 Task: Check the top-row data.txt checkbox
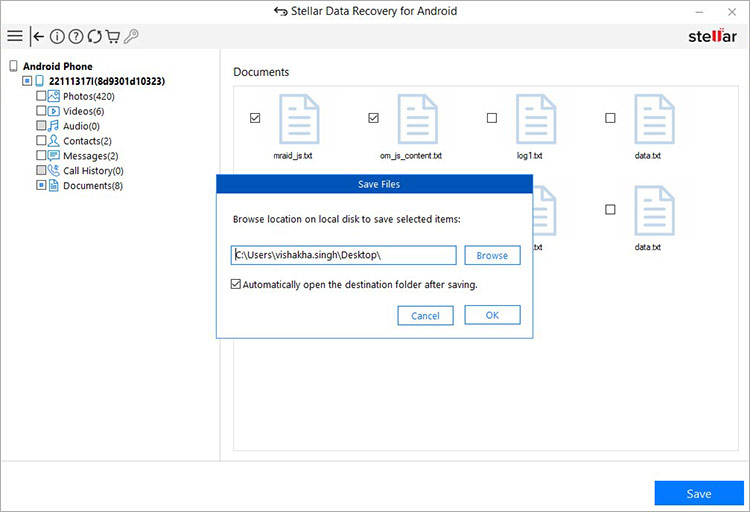click(x=610, y=118)
